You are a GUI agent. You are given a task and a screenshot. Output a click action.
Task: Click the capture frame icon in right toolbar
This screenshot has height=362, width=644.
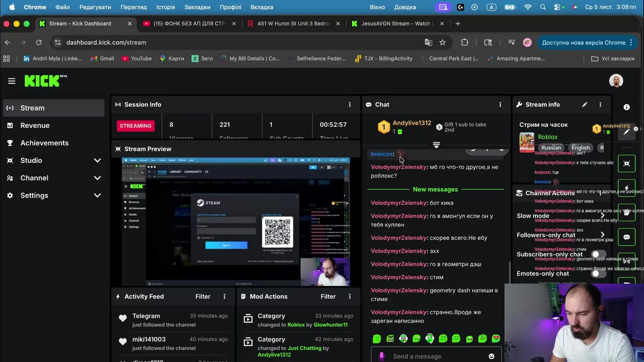click(626, 163)
